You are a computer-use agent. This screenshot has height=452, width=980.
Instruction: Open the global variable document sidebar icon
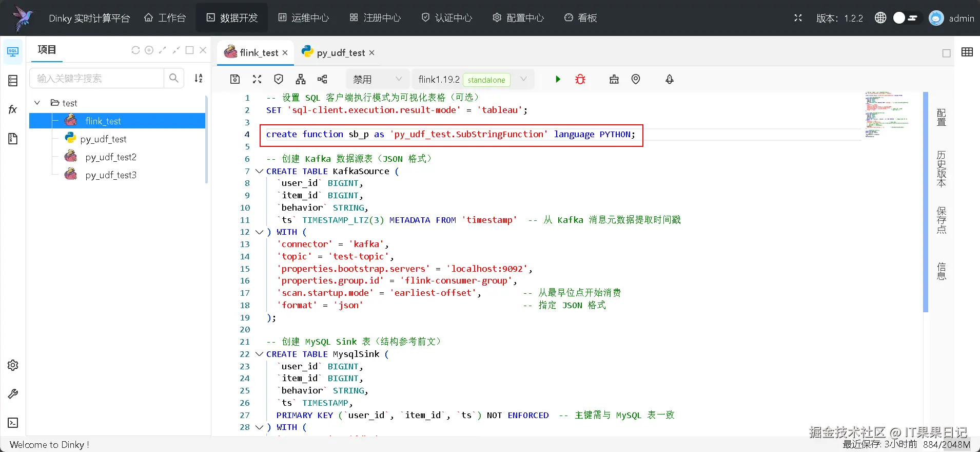[x=13, y=139]
